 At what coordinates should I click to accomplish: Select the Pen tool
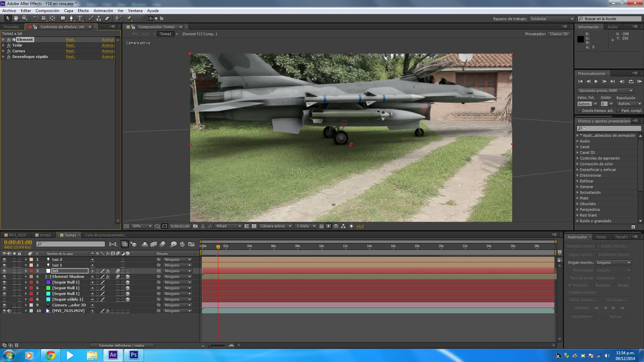tap(71, 18)
